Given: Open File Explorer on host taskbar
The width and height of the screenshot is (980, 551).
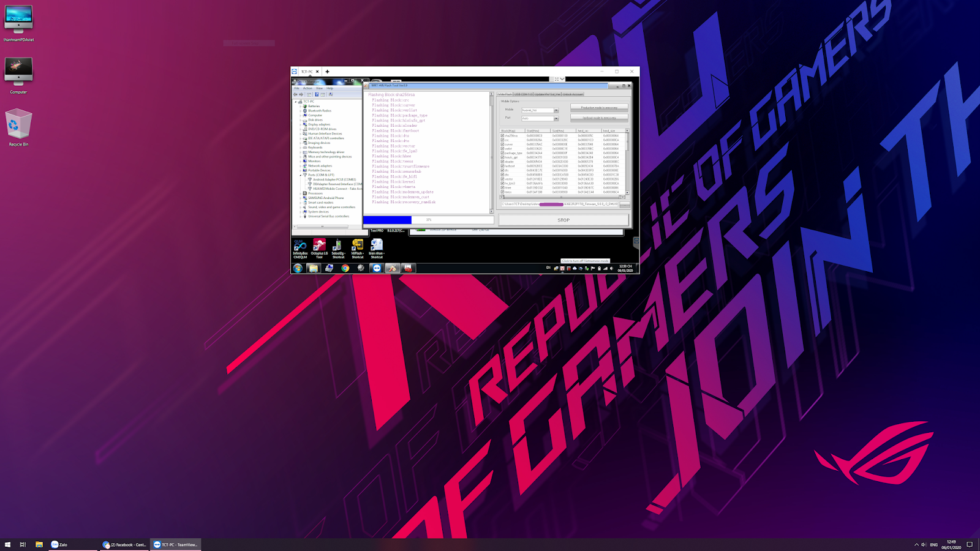Looking at the screenshot, I should 39,544.
